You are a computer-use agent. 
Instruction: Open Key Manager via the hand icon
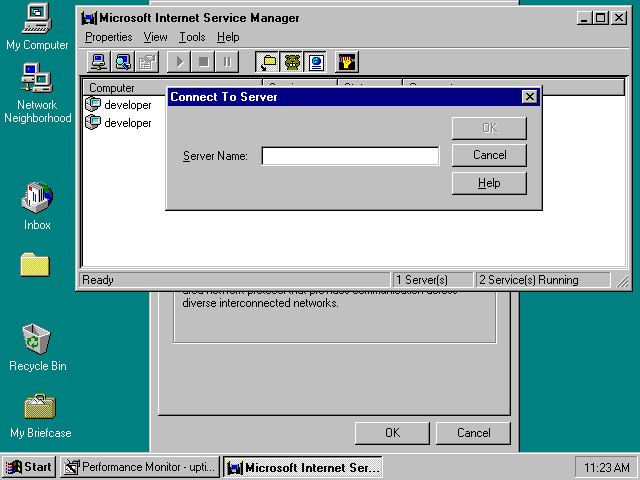[347, 62]
